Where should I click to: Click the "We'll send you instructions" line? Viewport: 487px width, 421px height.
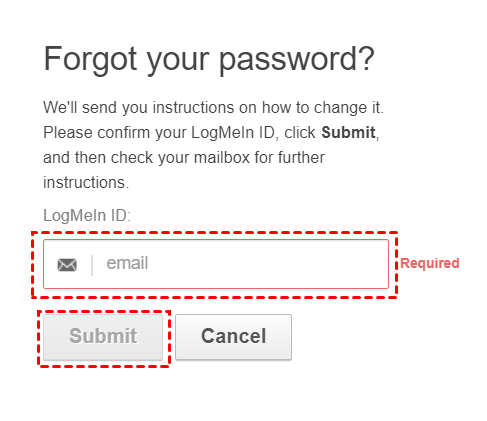tap(213, 108)
